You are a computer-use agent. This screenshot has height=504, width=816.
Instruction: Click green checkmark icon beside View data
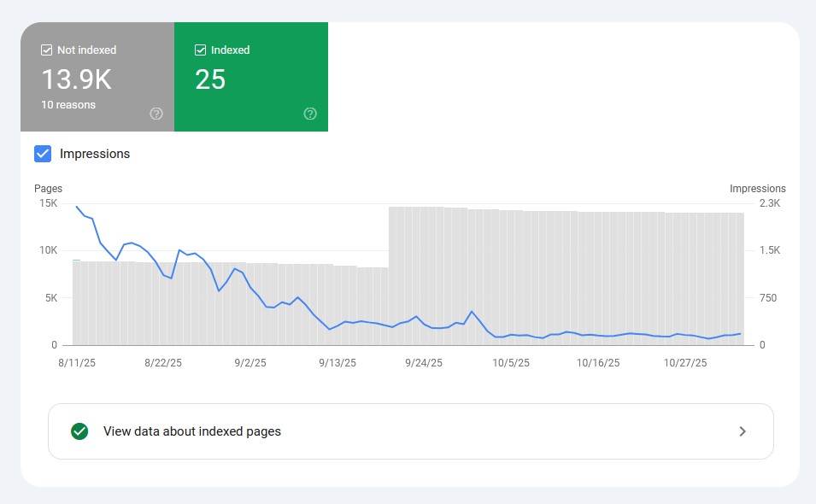pos(79,431)
